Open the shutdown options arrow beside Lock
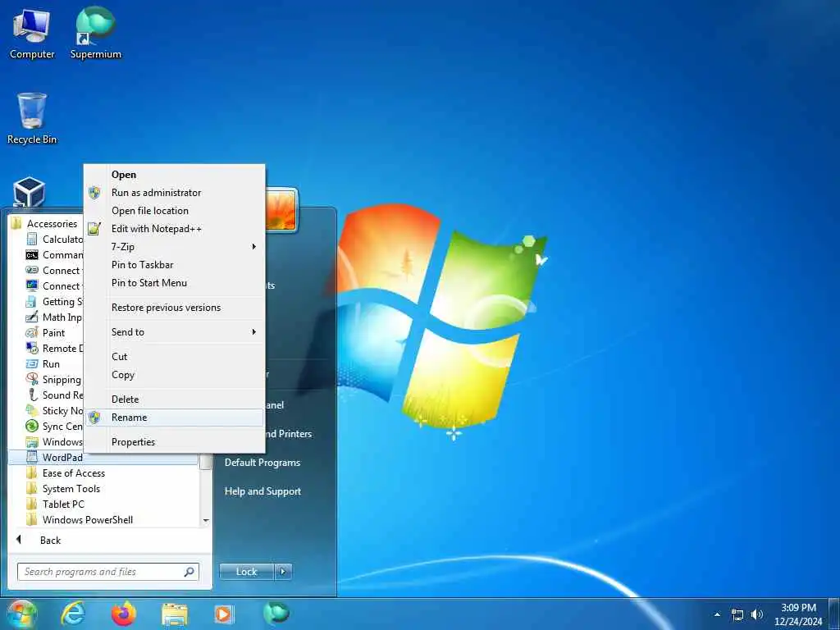Image resolution: width=840 pixels, height=630 pixels. pyautogui.click(x=283, y=572)
